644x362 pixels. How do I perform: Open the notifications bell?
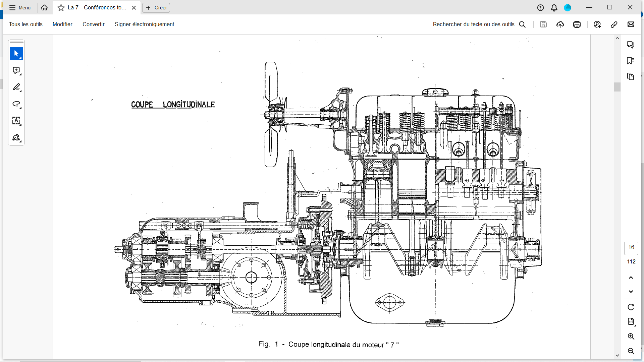(554, 8)
